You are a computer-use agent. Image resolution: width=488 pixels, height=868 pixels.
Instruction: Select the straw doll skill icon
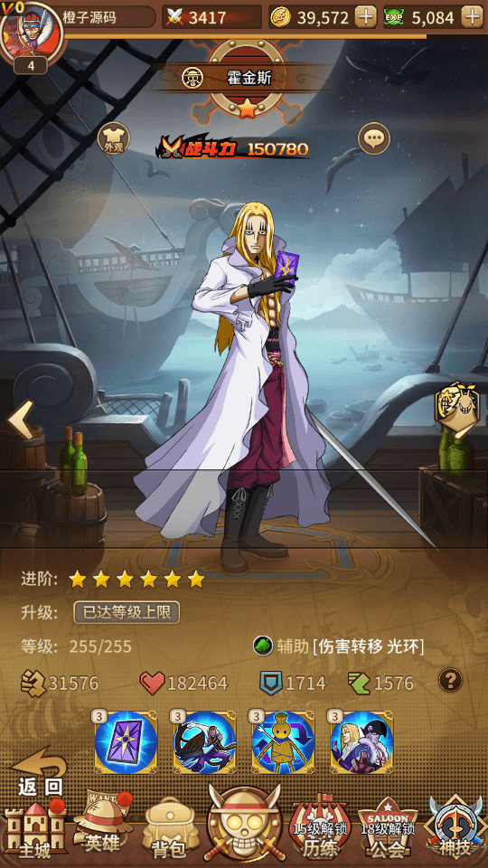click(283, 741)
